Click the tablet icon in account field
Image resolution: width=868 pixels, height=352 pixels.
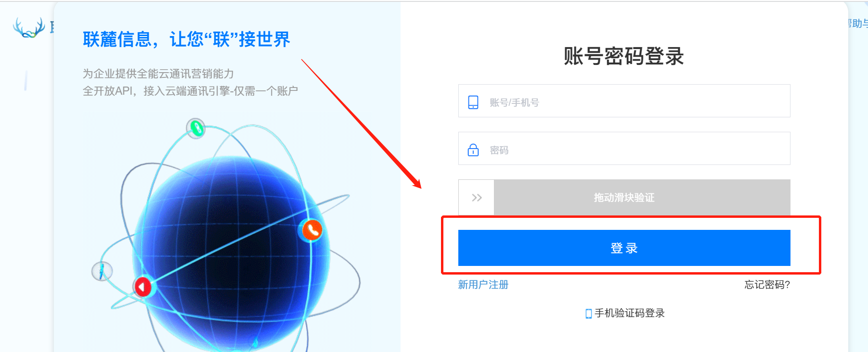pos(473,102)
